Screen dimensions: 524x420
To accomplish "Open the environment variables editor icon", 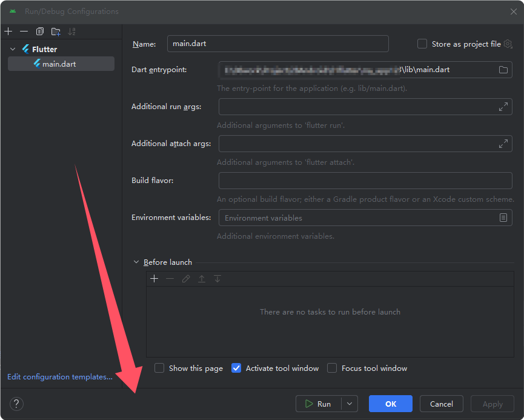I will [503, 218].
